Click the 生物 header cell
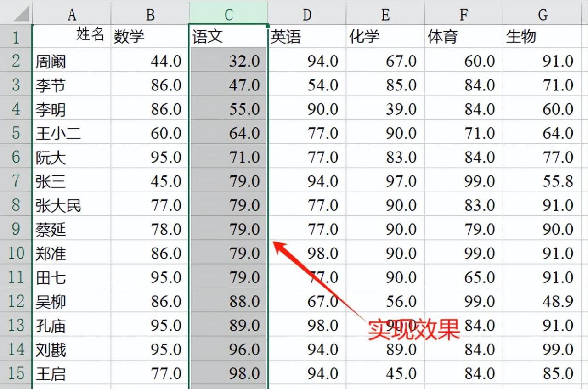 [x=543, y=36]
